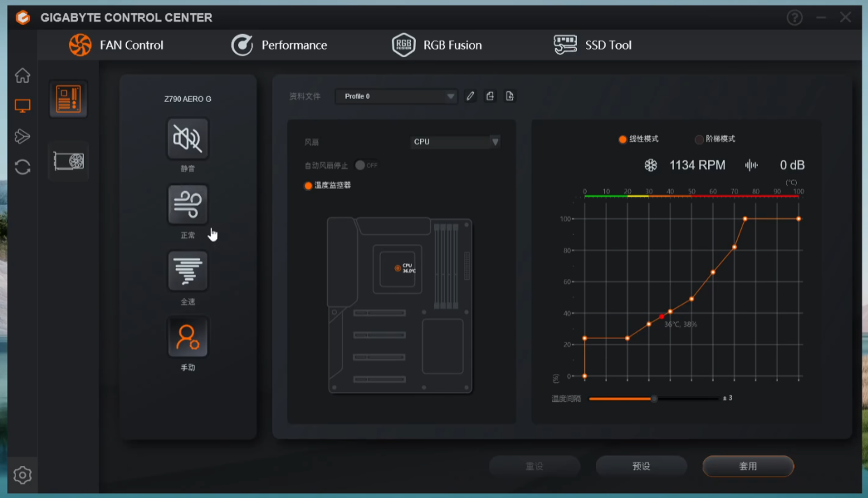The width and height of the screenshot is (868, 498).
Task: Click the pencil edit profile icon
Action: 470,96
